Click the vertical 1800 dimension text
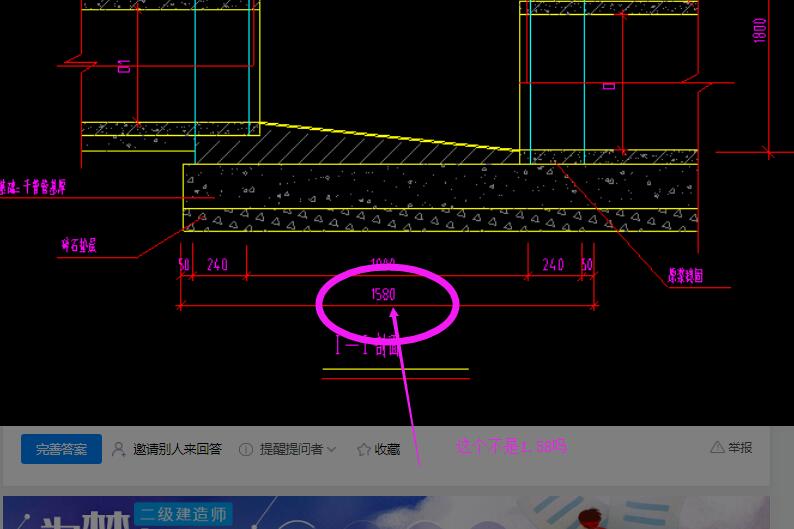The width and height of the screenshot is (794, 529). tap(760, 30)
